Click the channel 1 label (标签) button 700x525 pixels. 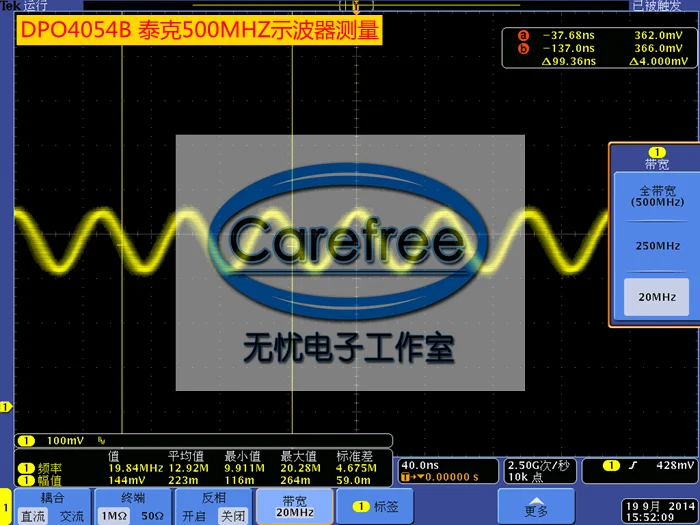[375, 506]
